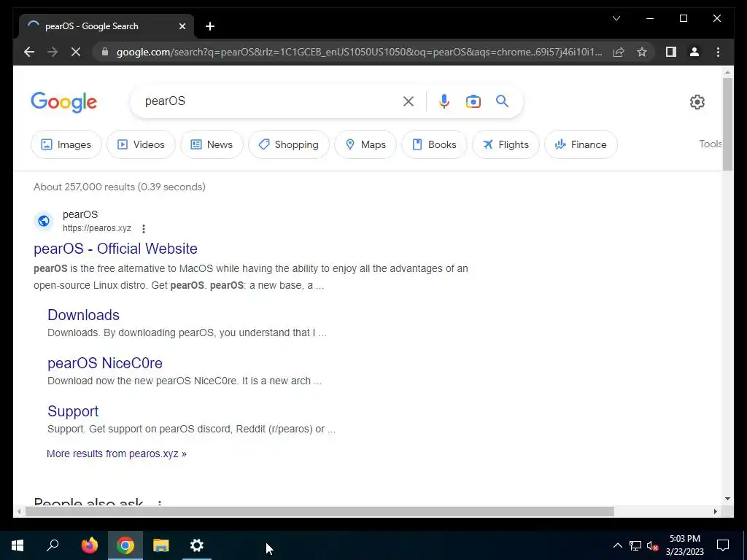Filter results by Images
Screen dimensions: 747x560
point(66,144)
